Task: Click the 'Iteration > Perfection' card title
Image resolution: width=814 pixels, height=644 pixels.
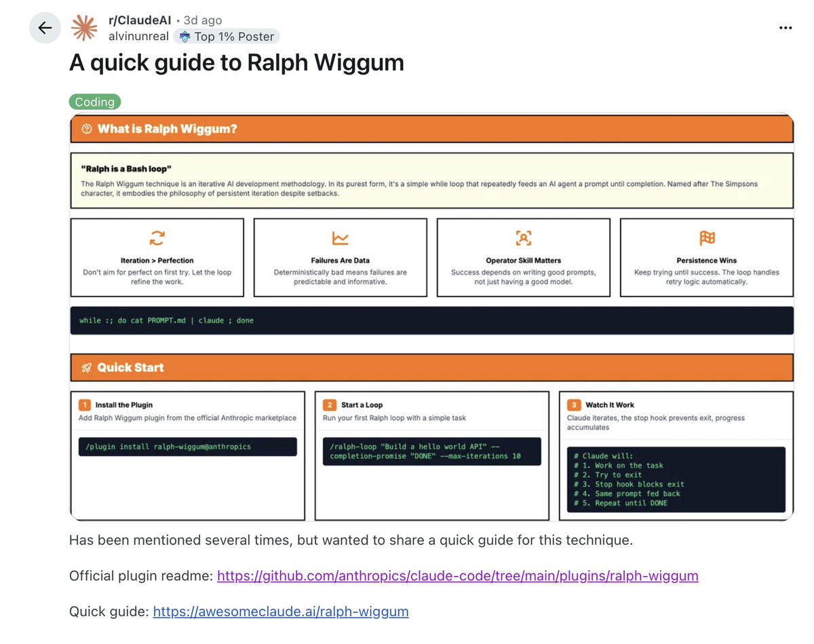Action: click(x=157, y=261)
